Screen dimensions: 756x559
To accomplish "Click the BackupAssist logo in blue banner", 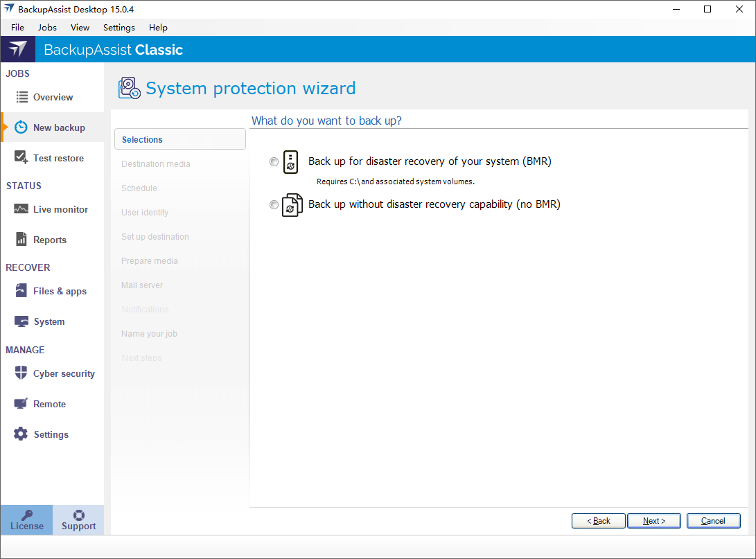I will pos(18,49).
